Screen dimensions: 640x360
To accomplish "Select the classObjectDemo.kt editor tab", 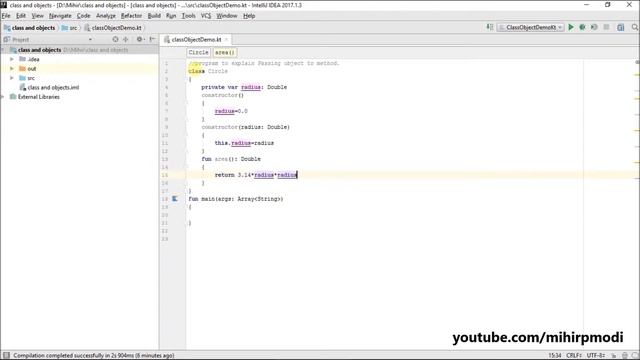I will 196,40.
